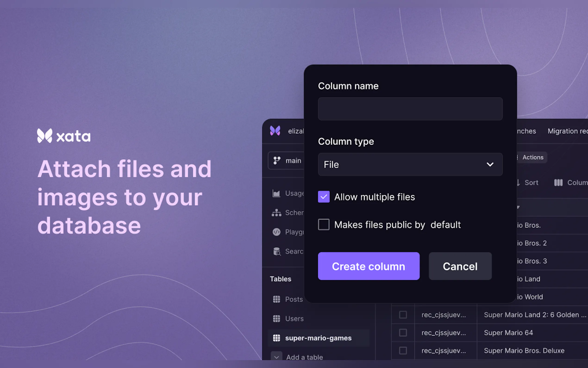Screen dimensions: 588x368
Task: Click the Create column button
Action: pos(369,266)
